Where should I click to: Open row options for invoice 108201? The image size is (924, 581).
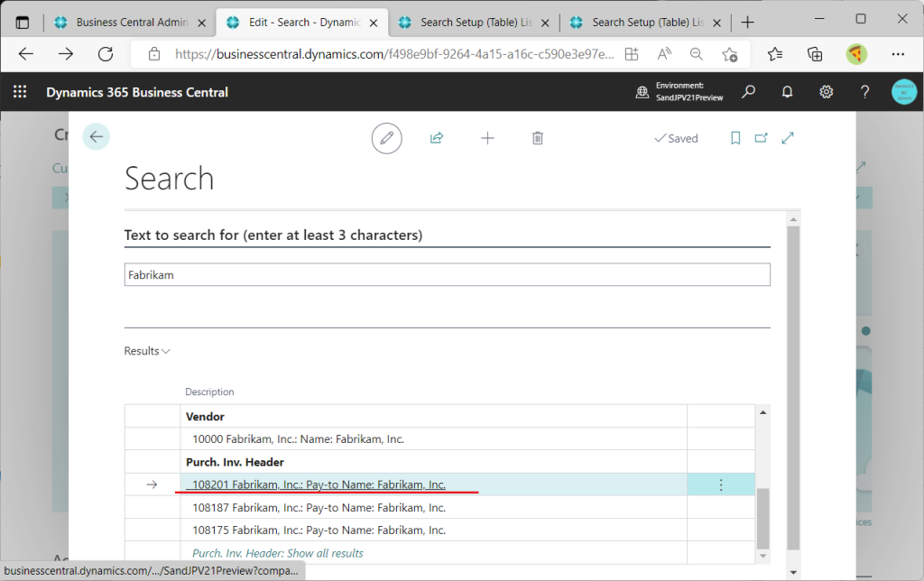coord(721,485)
